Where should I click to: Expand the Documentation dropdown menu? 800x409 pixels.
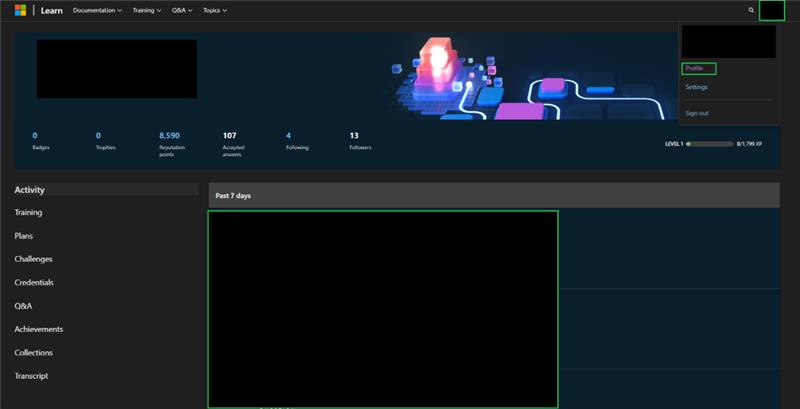coord(97,10)
